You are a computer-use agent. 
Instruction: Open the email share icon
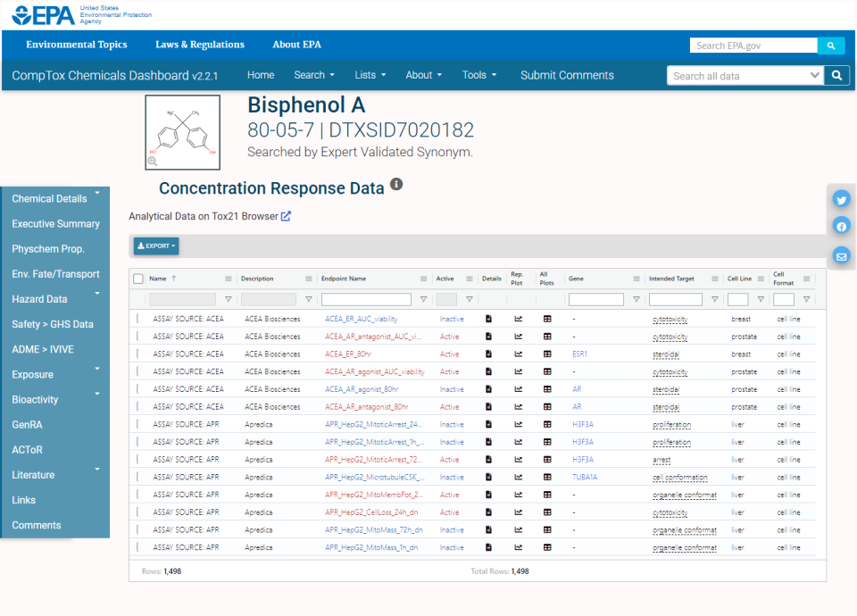pyautogui.click(x=840, y=254)
